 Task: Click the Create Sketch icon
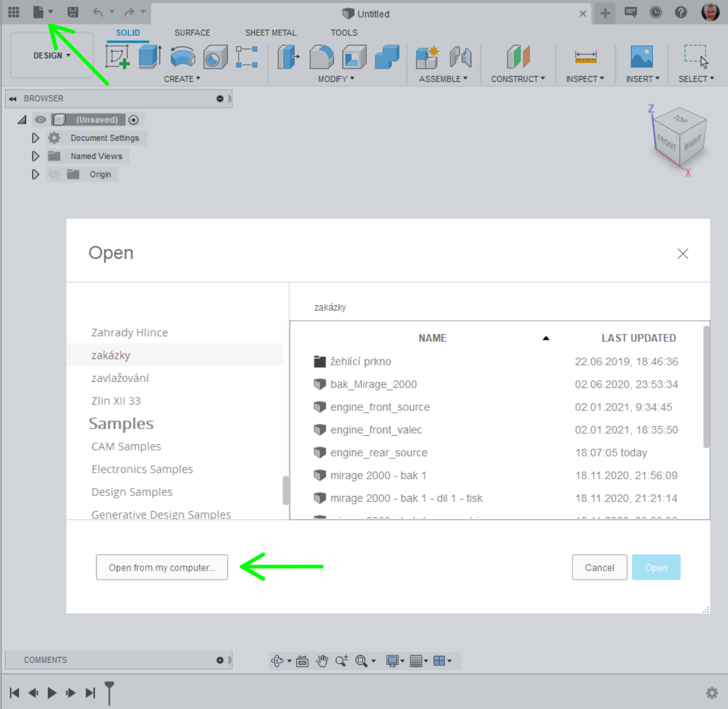[x=117, y=57]
